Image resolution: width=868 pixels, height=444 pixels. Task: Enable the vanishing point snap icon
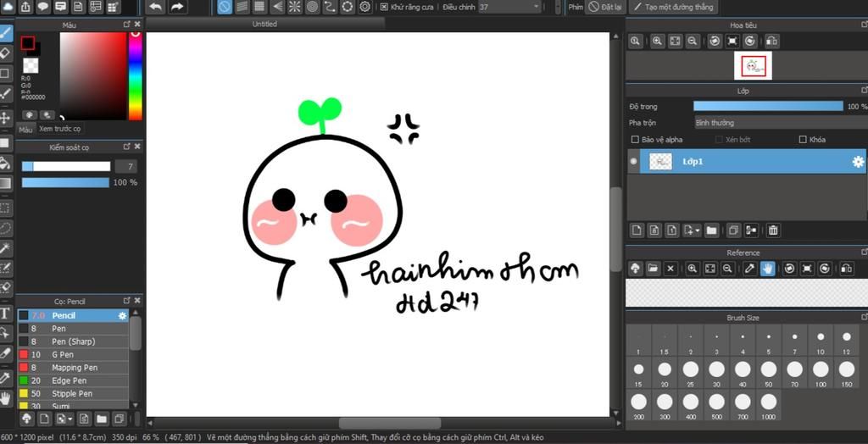pyautogui.click(x=277, y=7)
